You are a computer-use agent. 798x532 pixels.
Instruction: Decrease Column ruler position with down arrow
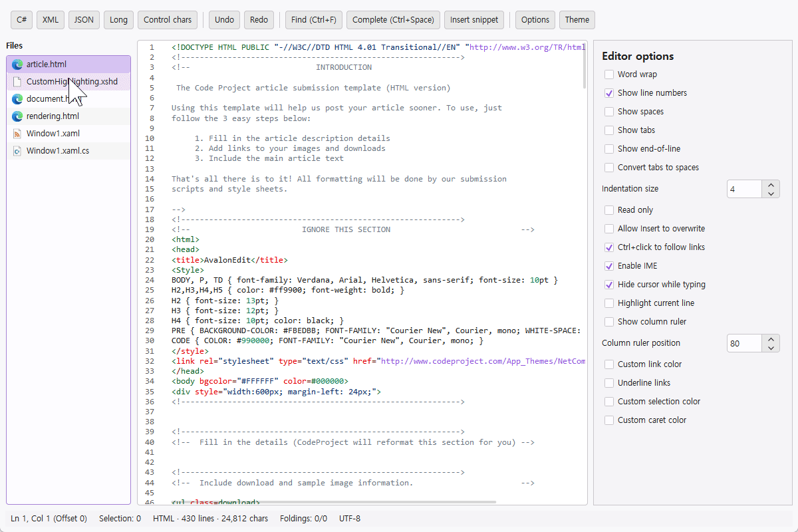coord(771,348)
